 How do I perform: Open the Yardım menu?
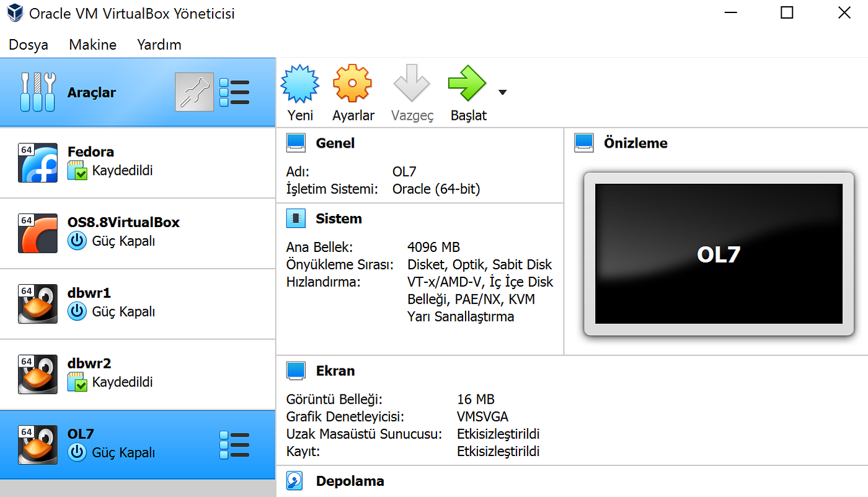[x=159, y=45]
